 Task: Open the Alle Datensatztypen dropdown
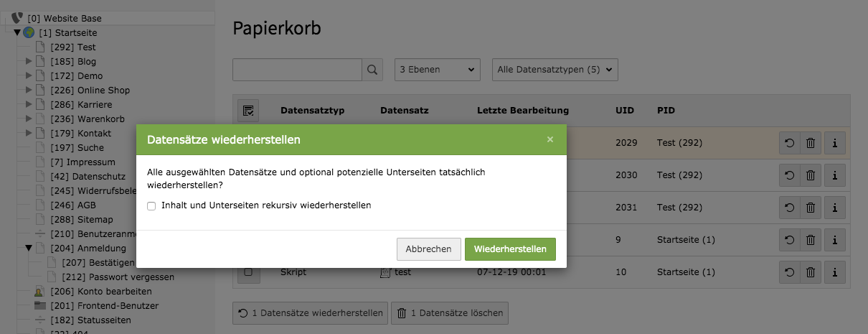coord(555,70)
